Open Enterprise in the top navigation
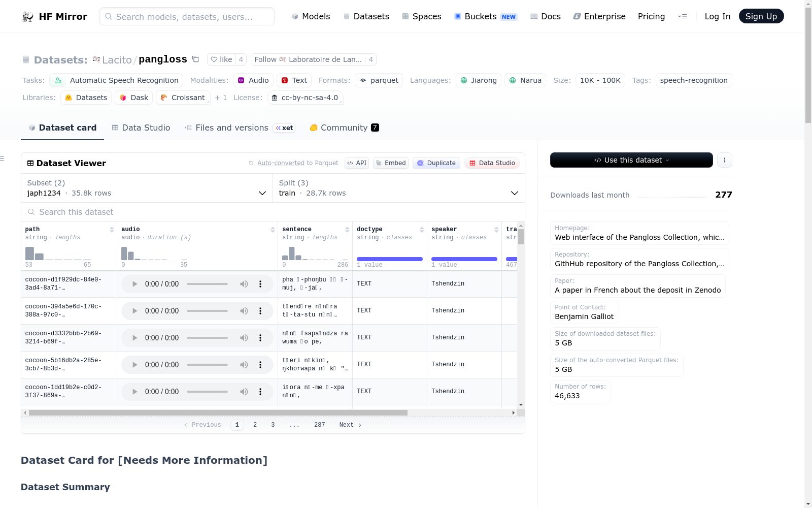812x508 pixels. (x=599, y=16)
